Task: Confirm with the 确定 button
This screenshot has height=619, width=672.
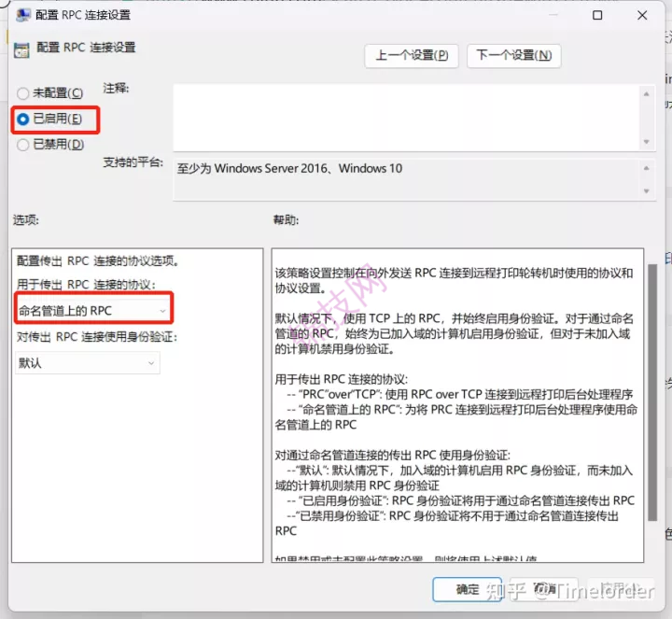Action: coord(468,589)
